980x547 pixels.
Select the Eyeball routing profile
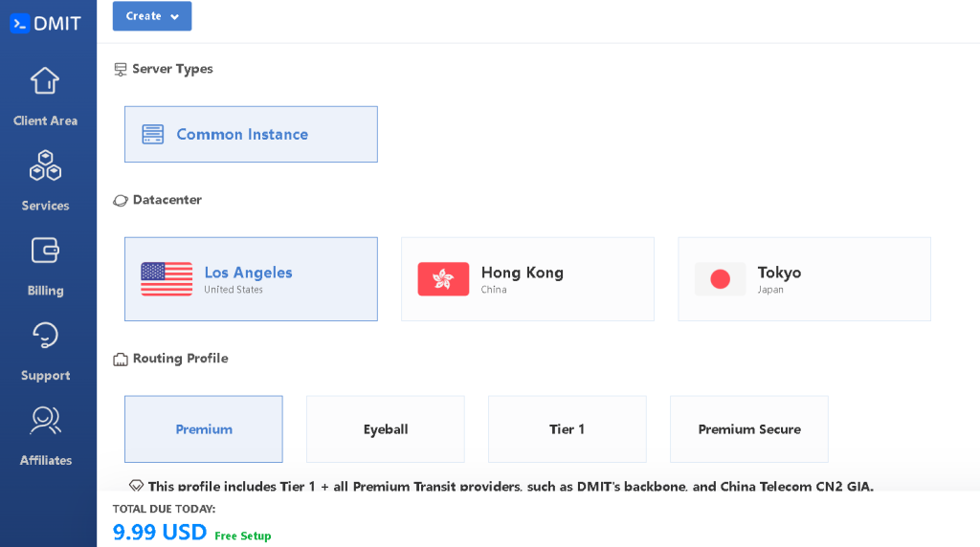(x=386, y=429)
